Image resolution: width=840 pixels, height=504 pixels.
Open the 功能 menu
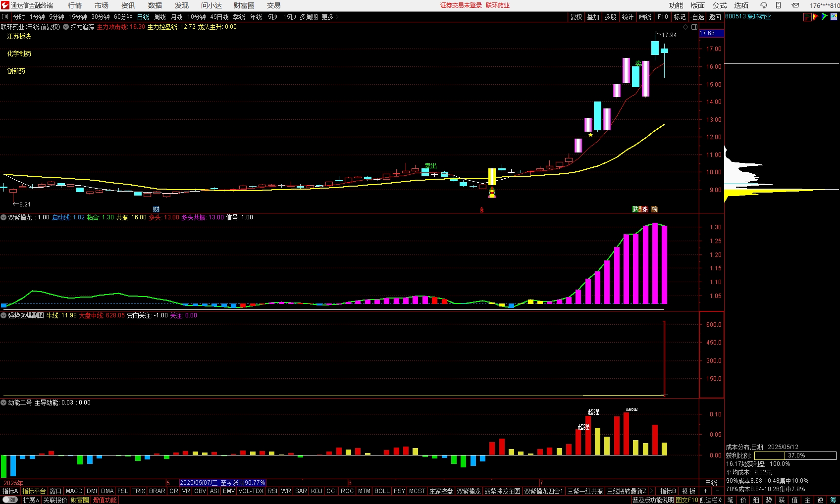coord(676,5)
